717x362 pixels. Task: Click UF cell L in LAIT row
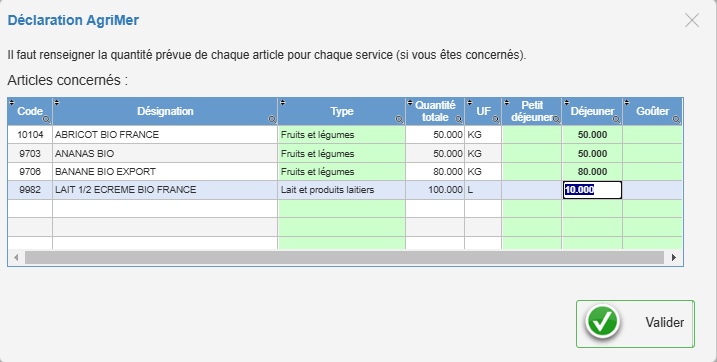pyautogui.click(x=483, y=190)
